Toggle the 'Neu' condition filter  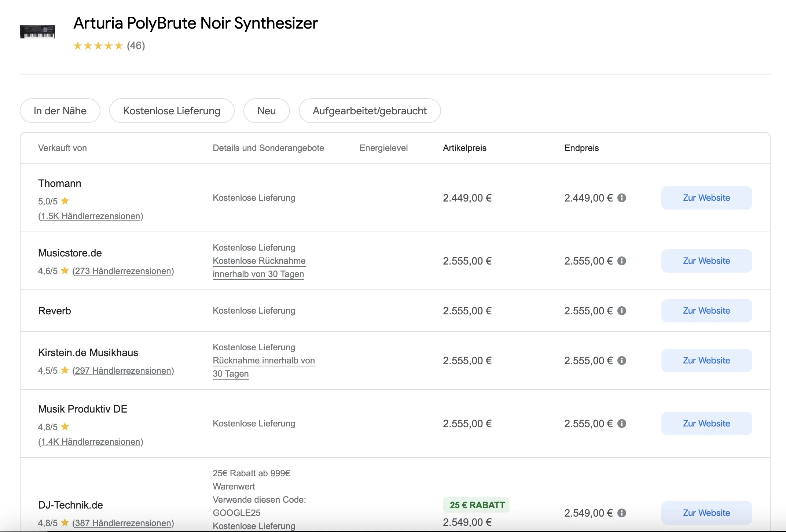(267, 111)
